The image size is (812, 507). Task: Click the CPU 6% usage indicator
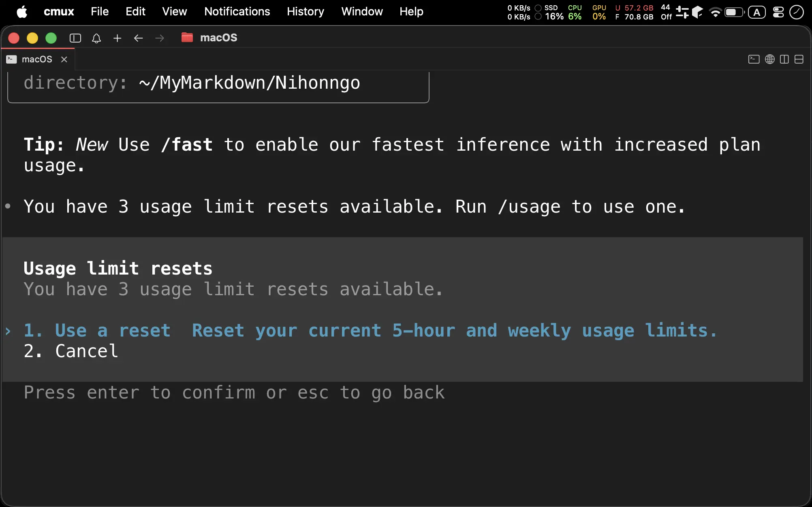coord(575,12)
